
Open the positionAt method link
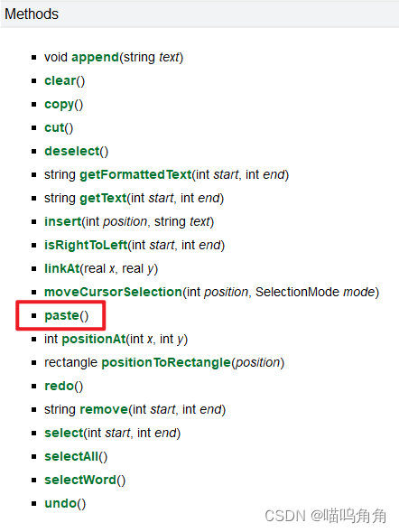click(x=94, y=339)
